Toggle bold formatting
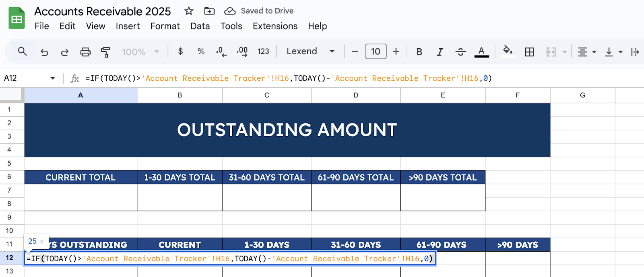Image resolution: width=644 pixels, height=277 pixels. point(419,52)
